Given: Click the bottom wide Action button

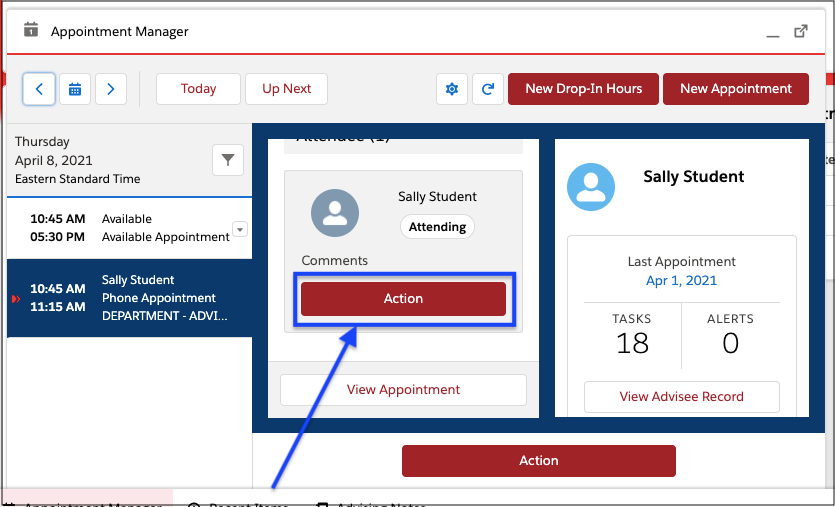Looking at the screenshot, I should pyautogui.click(x=538, y=461).
